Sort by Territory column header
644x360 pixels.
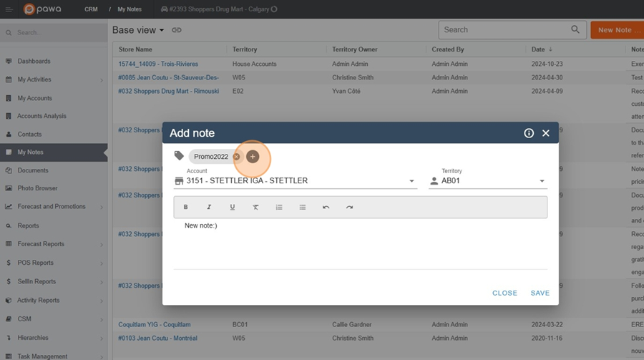[245, 49]
